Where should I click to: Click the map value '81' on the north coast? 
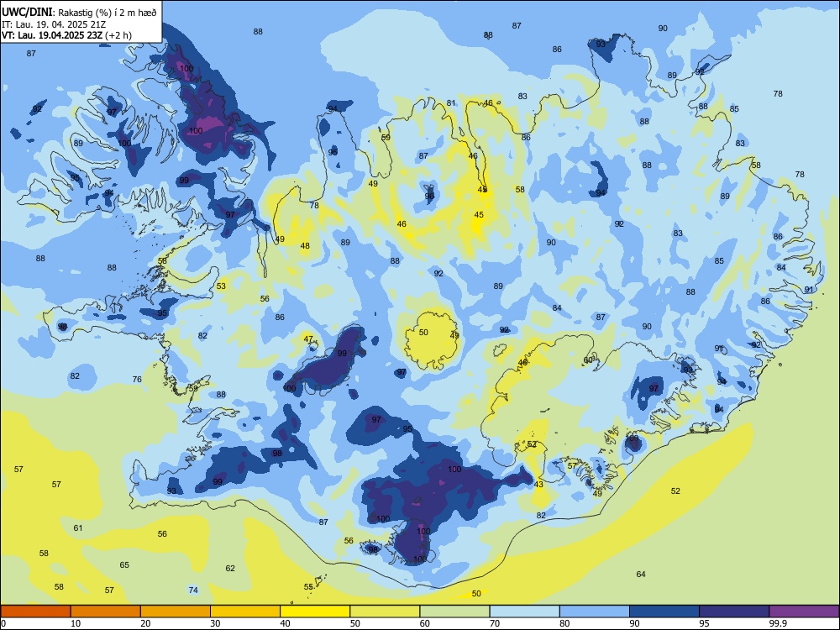(451, 102)
